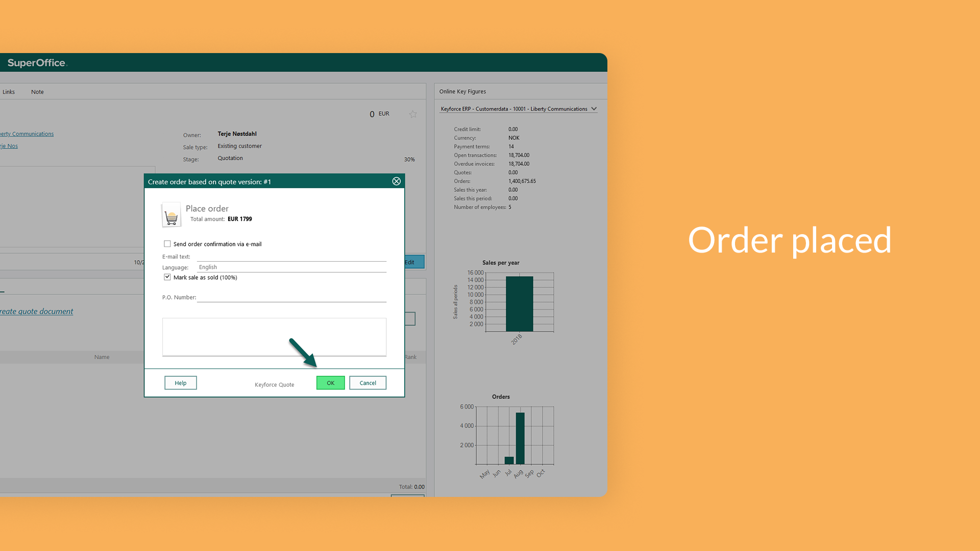Screen dimensions: 980x551
Task: Click the close dialog X icon
Action: click(397, 181)
